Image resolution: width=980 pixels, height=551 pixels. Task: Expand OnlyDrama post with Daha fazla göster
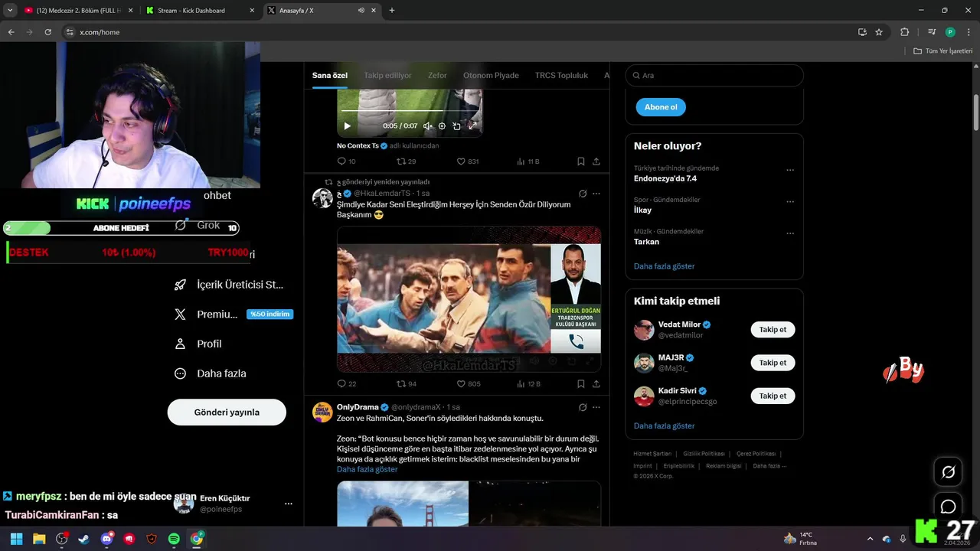(367, 469)
